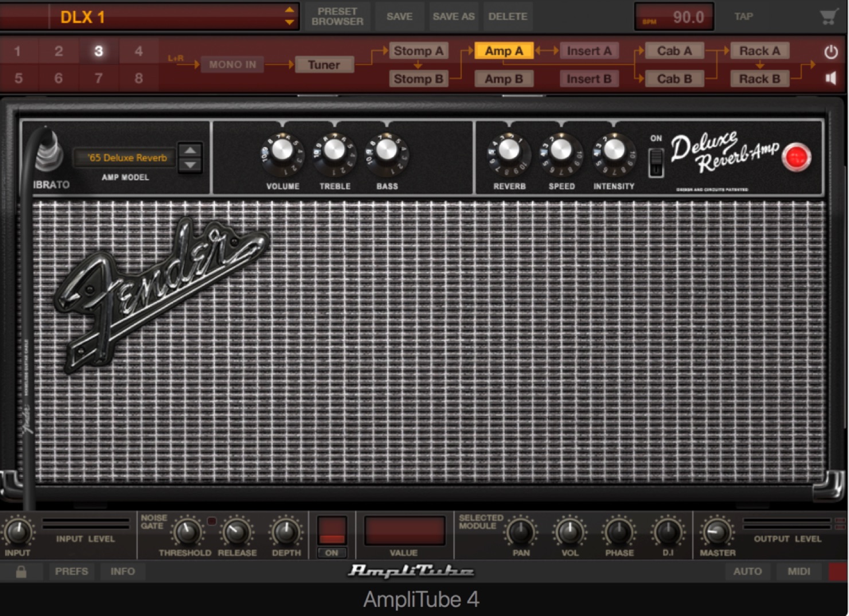The width and height of the screenshot is (849, 616).
Task: Select the Amp A module
Action: pyautogui.click(x=504, y=51)
